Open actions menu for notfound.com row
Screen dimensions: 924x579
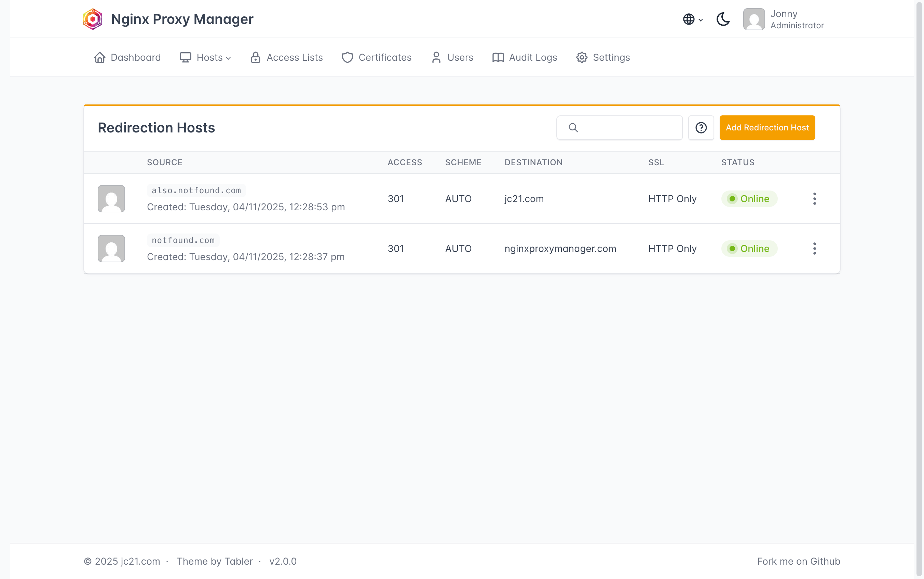coord(814,249)
